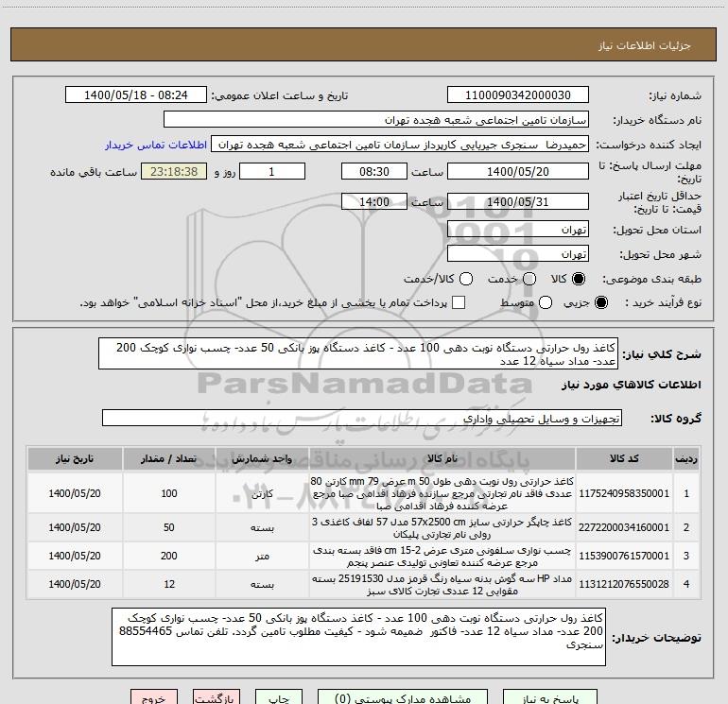Click the مداد HP سه گوش item name

coord(442,584)
